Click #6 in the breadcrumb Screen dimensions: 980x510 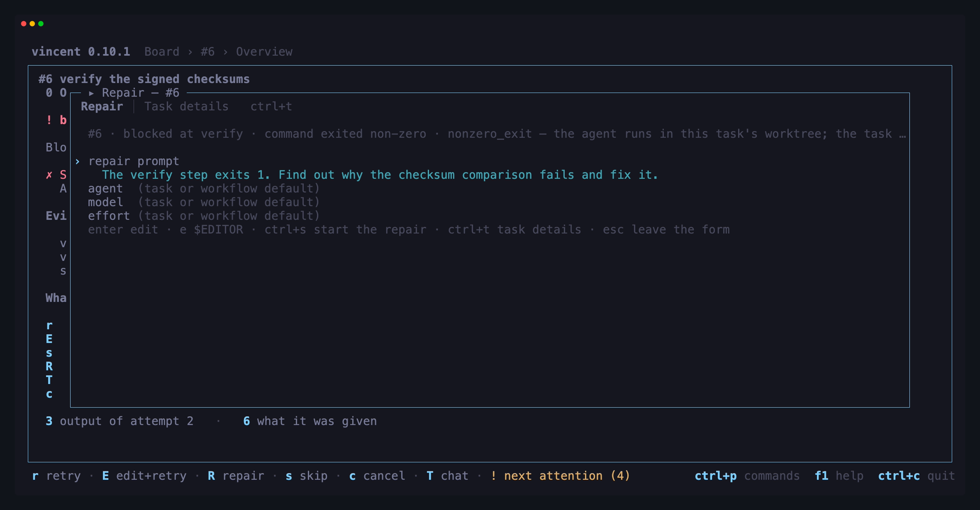click(x=207, y=52)
